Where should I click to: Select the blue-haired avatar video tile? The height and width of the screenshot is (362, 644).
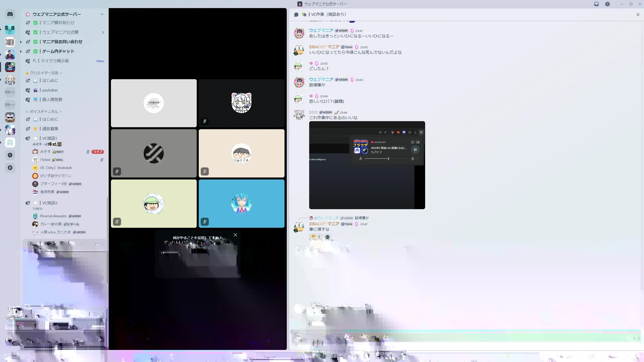[x=242, y=203]
